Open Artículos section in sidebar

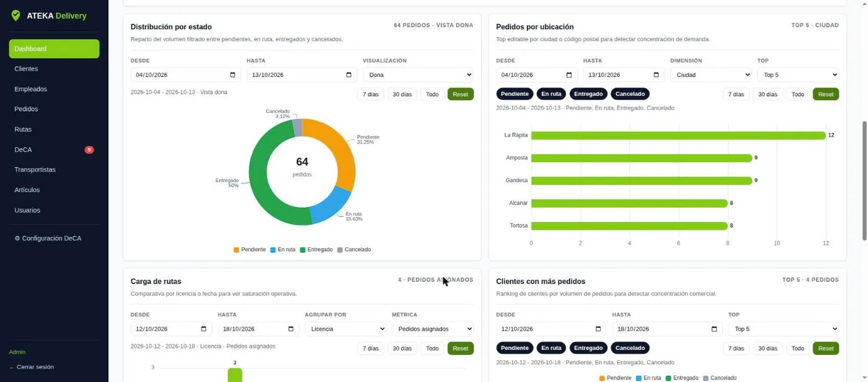pyautogui.click(x=54, y=190)
